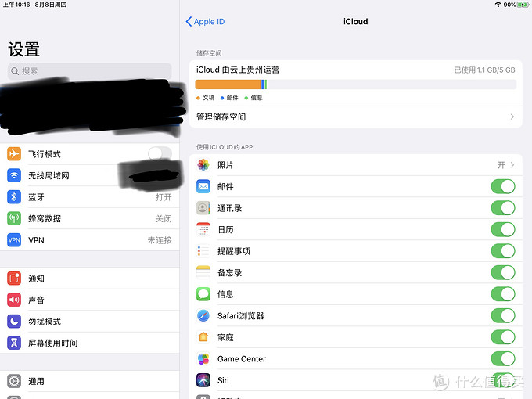Tap the Siri app icon
Image resolution: width=532 pixels, height=399 pixels.
pyautogui.click(x=203, y=380)
